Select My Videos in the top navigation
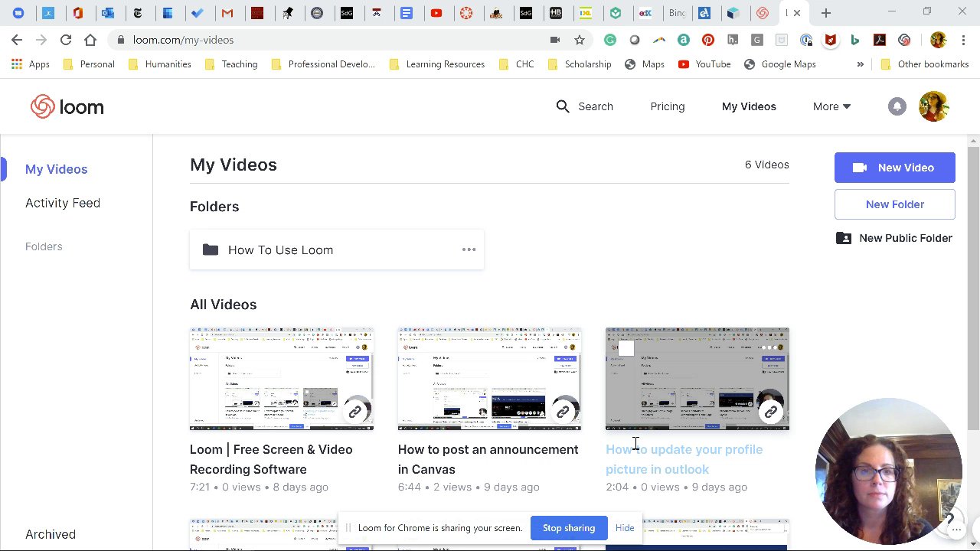The height and width of the screenshot is (551, 980). pos(749,106)
